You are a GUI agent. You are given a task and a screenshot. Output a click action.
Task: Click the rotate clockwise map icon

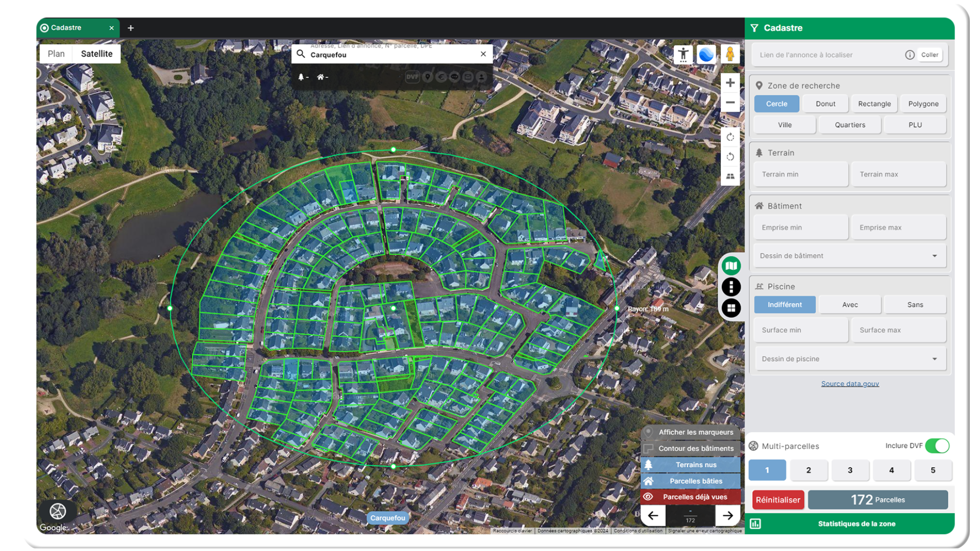pyautogui.click(x=730, y=137)
